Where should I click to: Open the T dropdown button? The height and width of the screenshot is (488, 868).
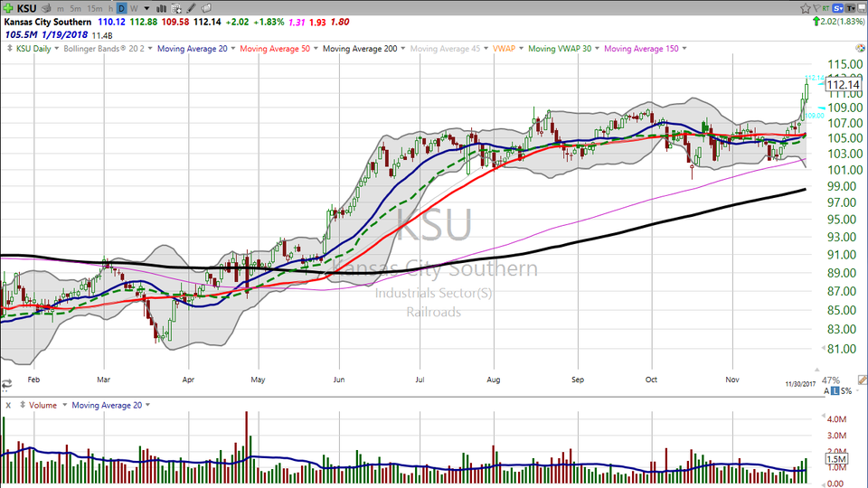click(x=850, y=8)
